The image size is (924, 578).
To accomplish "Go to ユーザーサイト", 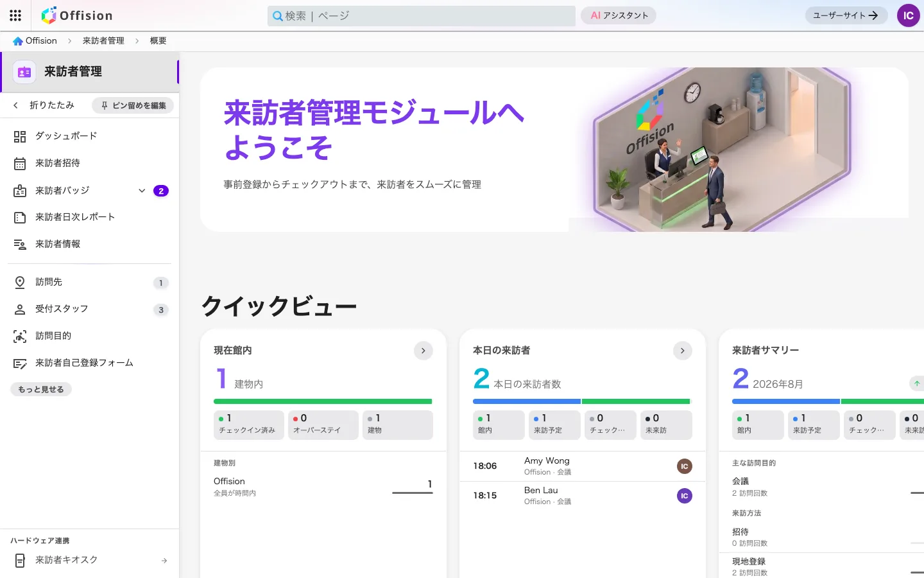I will click(846, 15).
